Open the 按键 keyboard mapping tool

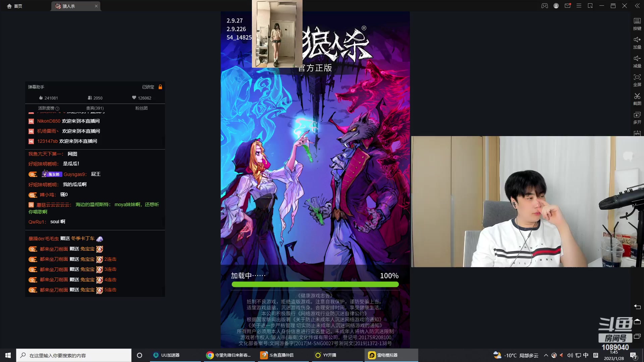click(x=637, y=24)
